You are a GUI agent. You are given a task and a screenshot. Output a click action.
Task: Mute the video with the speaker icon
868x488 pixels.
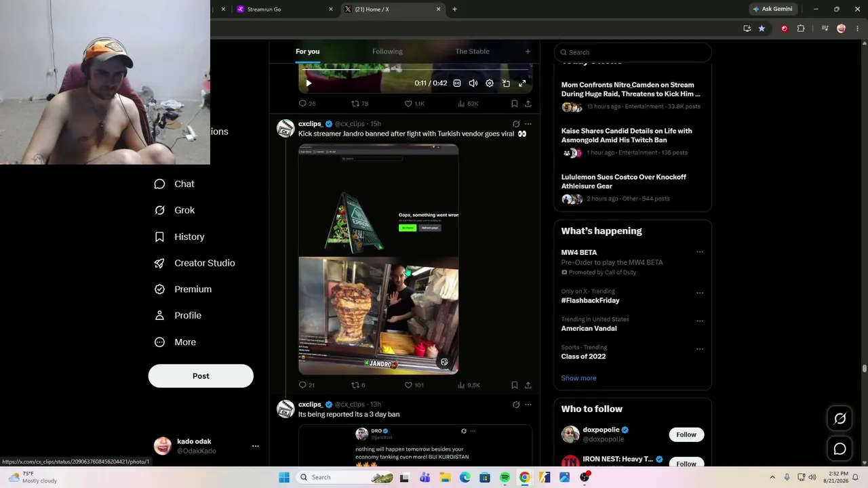click(x=473, y=83)
